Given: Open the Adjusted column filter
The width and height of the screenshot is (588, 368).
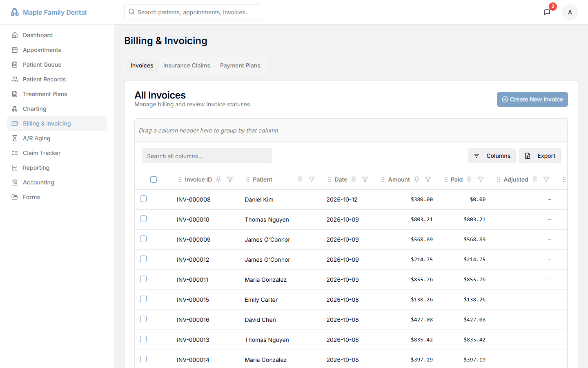Looking at the screenshot, I should 546,180.
